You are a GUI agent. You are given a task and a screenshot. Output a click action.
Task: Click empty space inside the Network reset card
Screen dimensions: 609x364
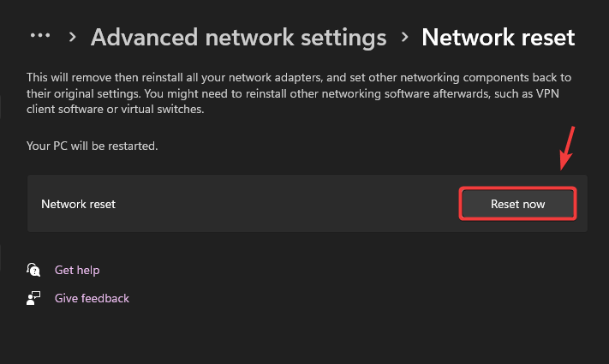283,205
